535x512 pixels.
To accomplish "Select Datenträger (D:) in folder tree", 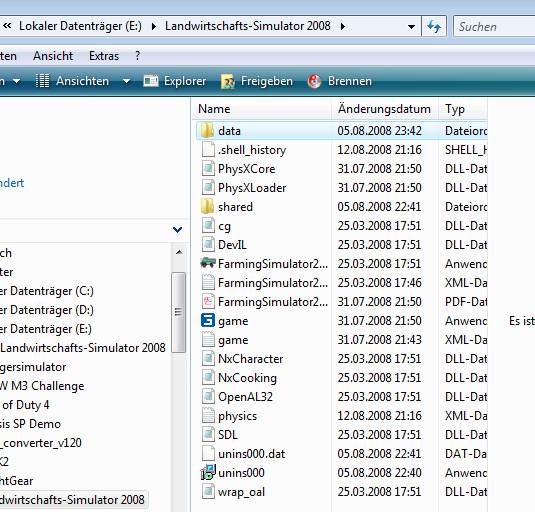I will (46, 310).
